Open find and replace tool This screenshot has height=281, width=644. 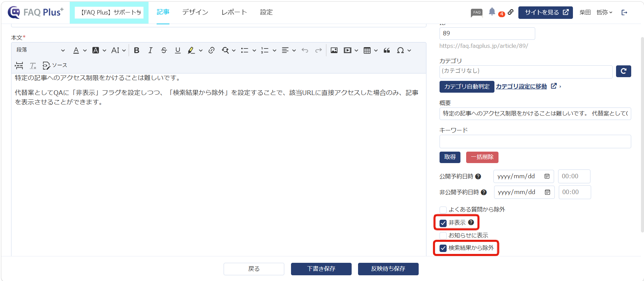coord(225,51)
